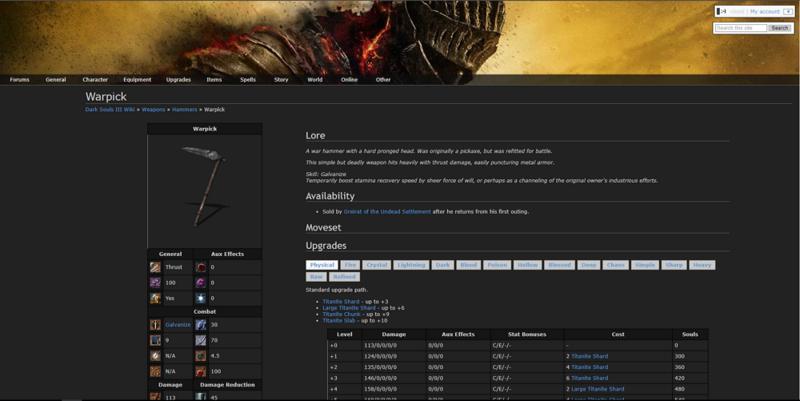Select the Refined upgrade tab
The height and width of the screenshot is (401, 800).
[x=344, y=277]
